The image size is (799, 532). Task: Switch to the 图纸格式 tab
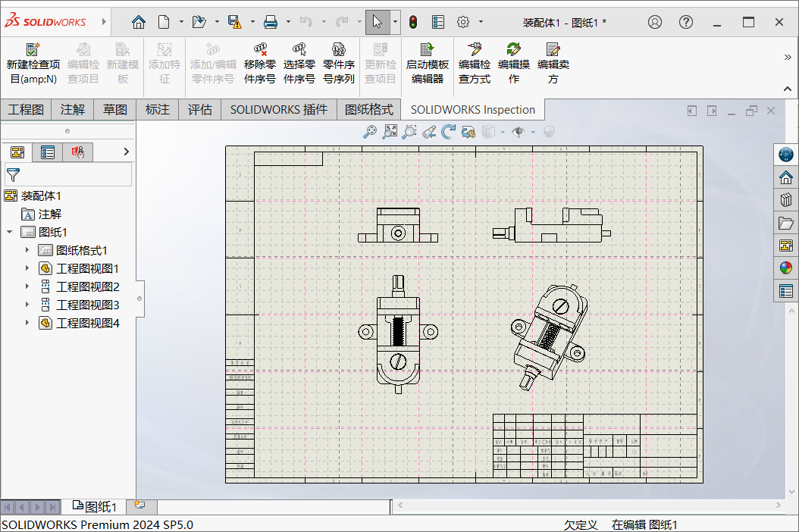(x=369, y=110)
